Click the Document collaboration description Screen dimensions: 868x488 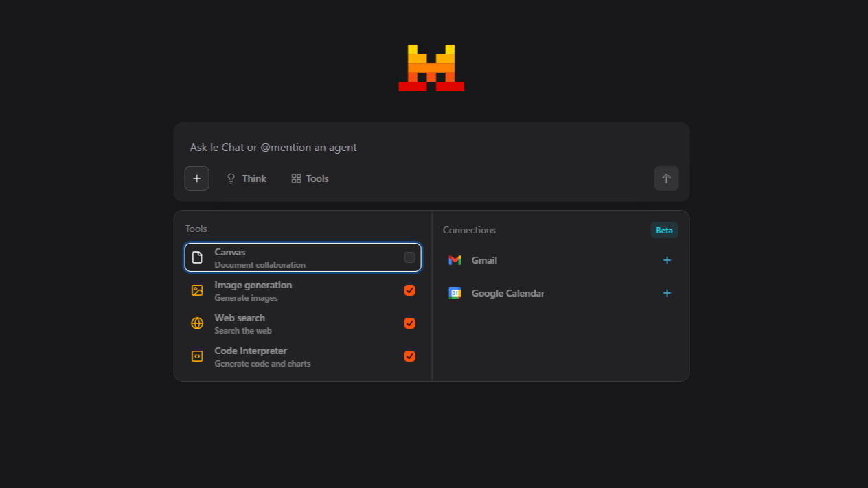pos(260,265)
